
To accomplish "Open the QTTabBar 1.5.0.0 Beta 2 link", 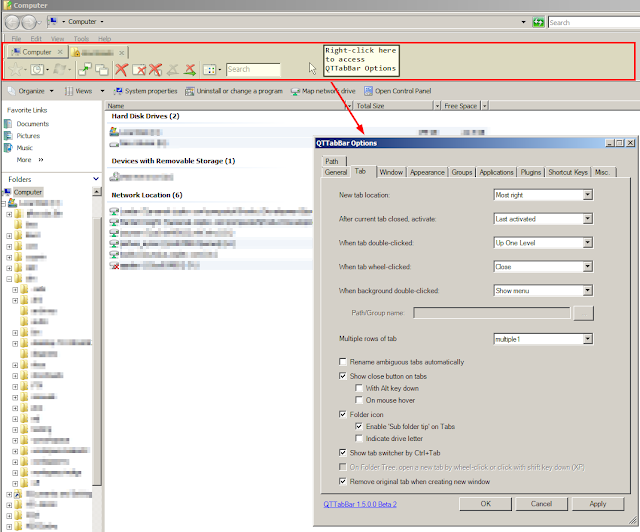I will click(x=360, y=504).
